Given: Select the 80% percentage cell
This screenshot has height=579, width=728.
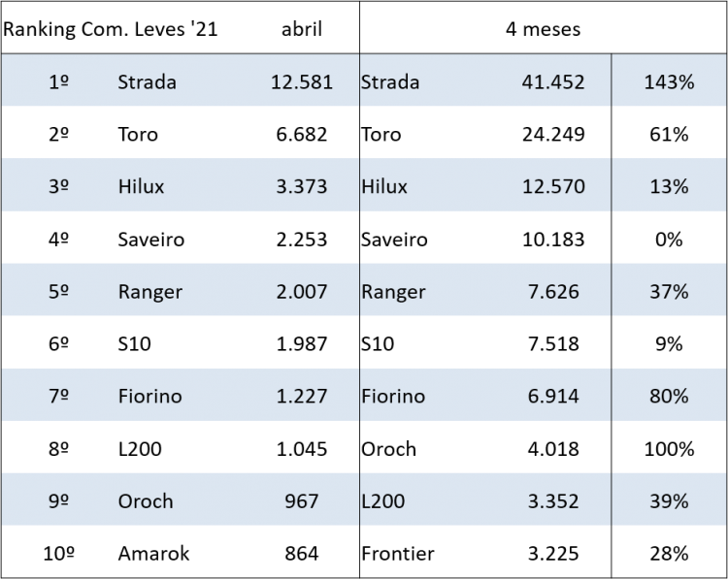Looking at the screenshot, I should click(x=669, y=397).
